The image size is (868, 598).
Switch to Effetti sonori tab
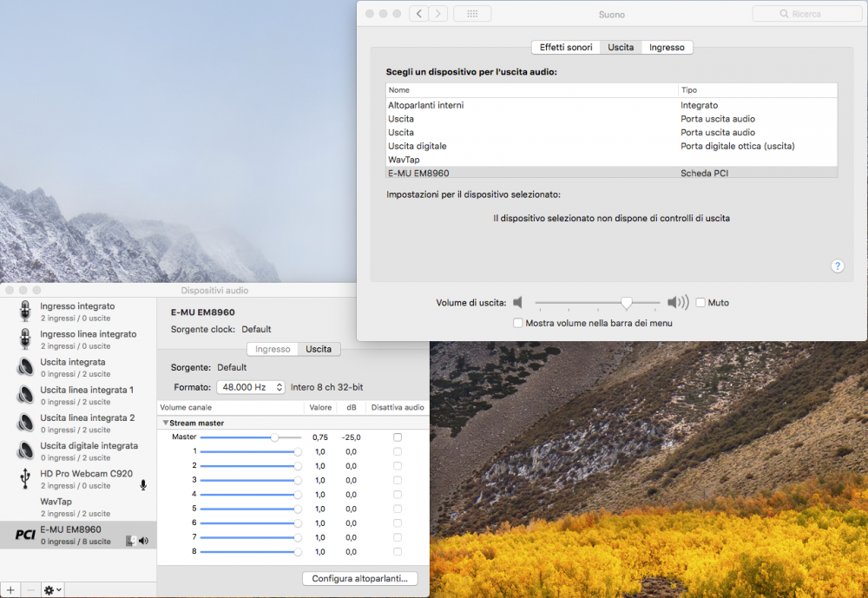point(566,47)
